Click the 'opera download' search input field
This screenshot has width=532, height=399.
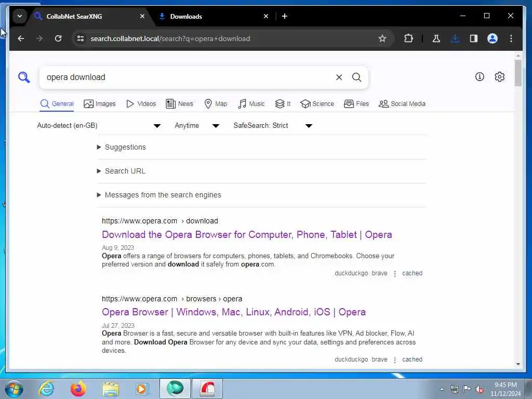click(x=188, y=77)
